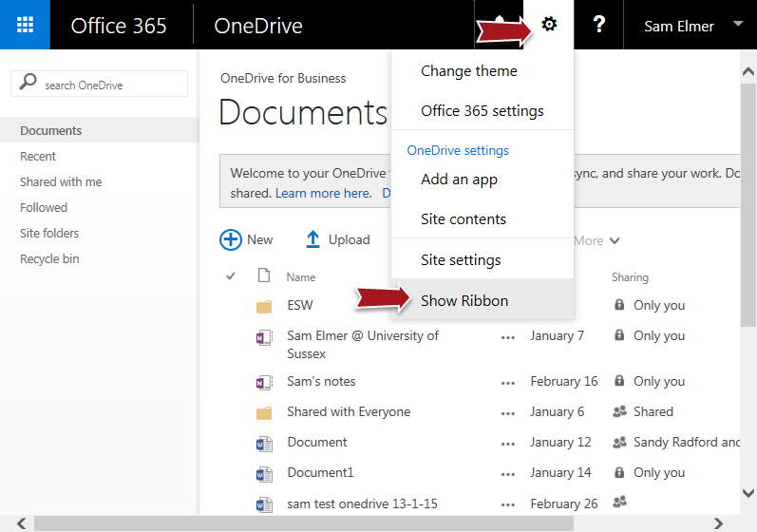Expand the More dropdown chevron
This screenshot has height=532, width=757.
[x=615, y=240]
